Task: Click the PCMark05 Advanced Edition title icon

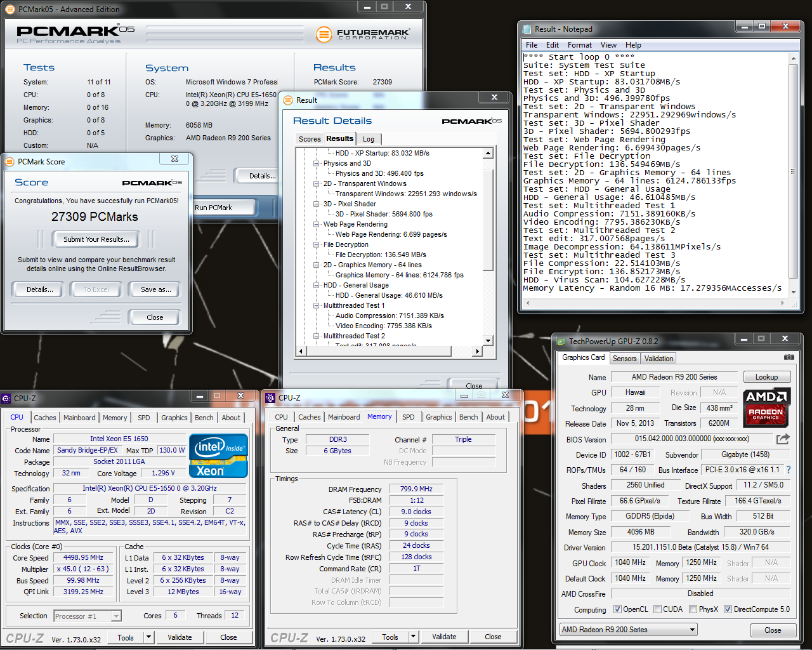Action: tap(10, 10)
